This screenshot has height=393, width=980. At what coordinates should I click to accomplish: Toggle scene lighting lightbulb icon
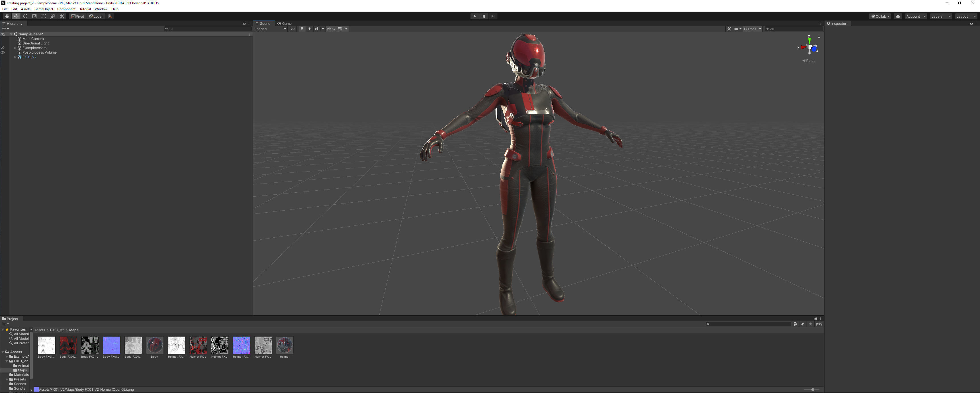click(x=302, y=29)
